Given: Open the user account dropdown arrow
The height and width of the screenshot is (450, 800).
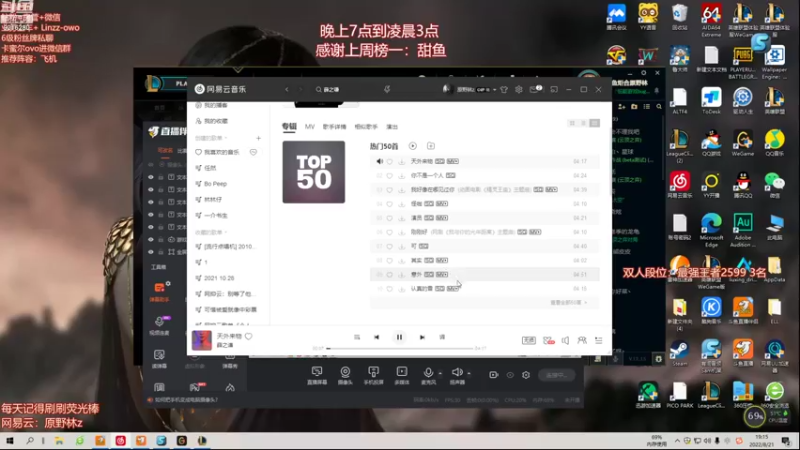Looking at the screenshot, I should pos(494,90).
